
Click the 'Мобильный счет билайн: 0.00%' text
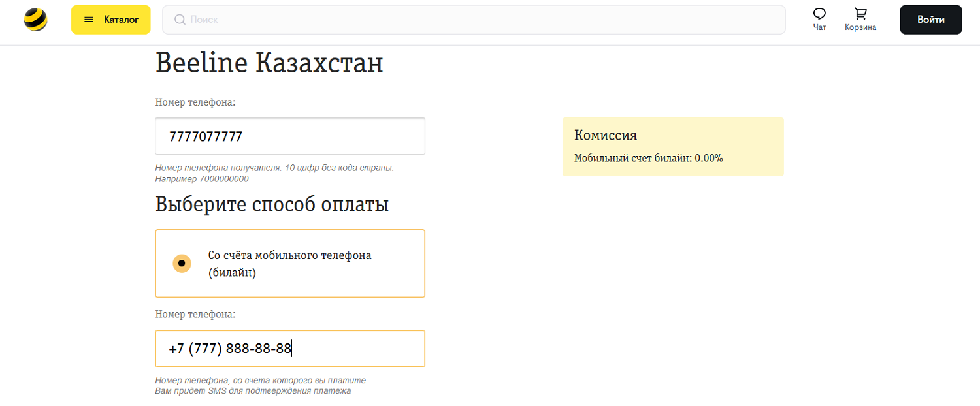tap(648, 158)
